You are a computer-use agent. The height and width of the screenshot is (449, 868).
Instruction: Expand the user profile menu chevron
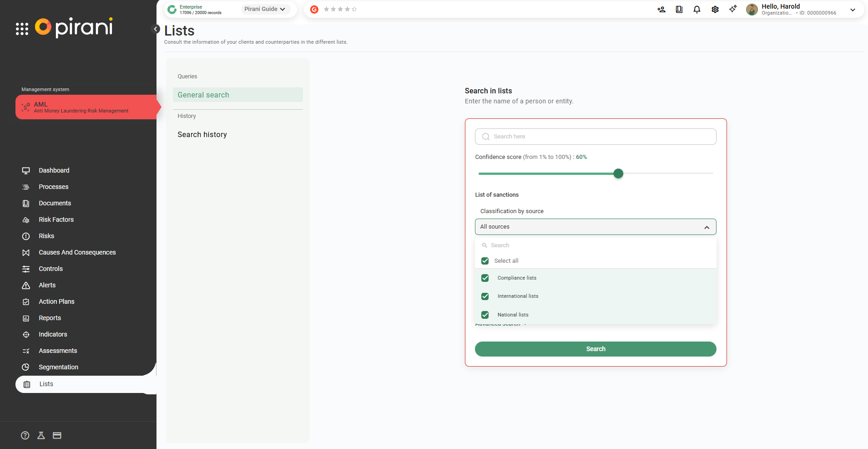click(x=853, y=10)
